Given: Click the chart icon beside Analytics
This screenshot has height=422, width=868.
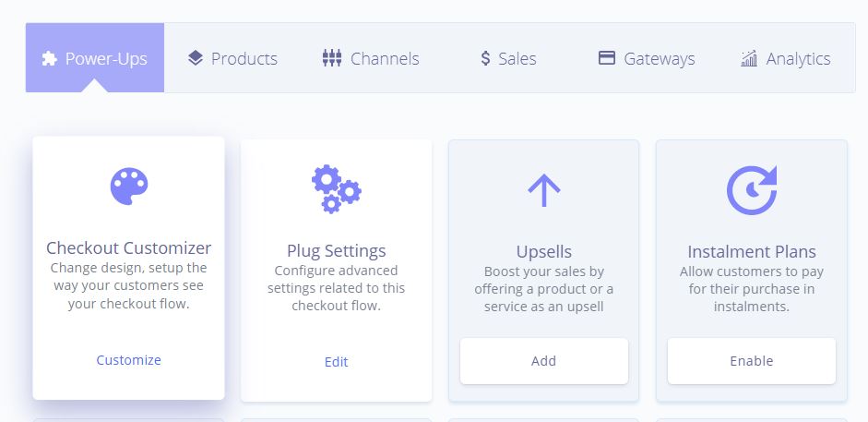Looking at the screenshot, I should coord(749,58).
